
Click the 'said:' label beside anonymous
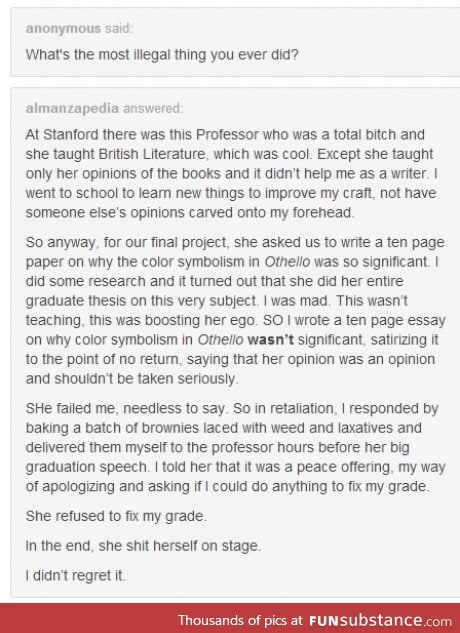click(118, 28)
